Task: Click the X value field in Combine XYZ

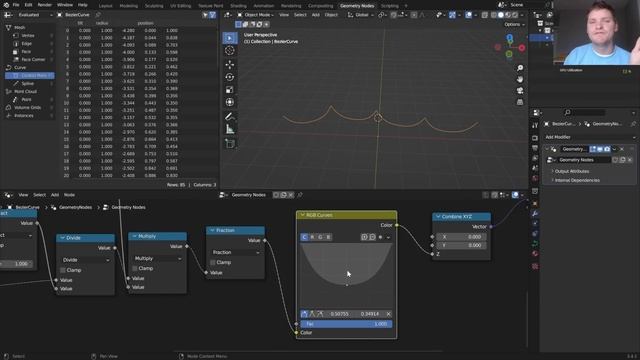Action: (461, 237)
